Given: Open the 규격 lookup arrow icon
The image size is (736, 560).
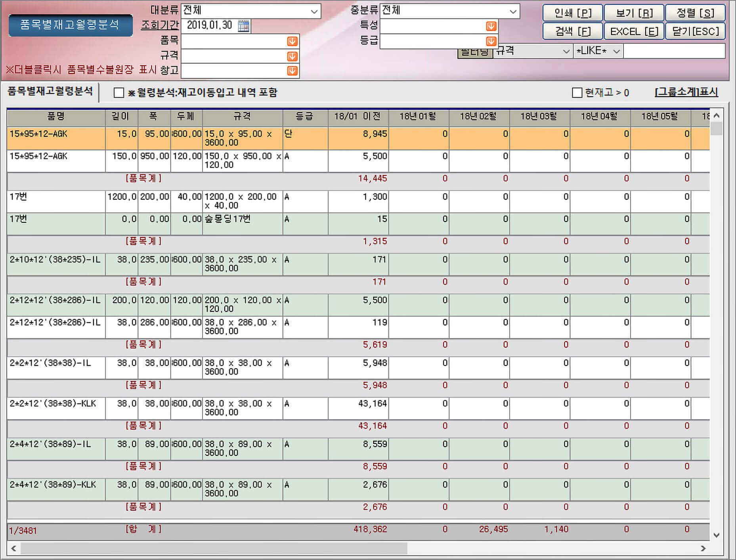Looking at the screenshot, I should point(292,56).
